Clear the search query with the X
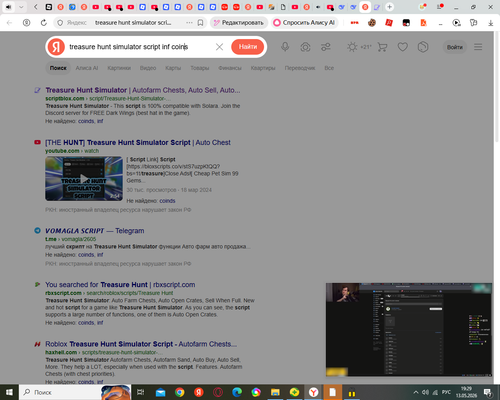Image resolution: width=500 pixels, height=400 pixels. click(x=219, y=47)
